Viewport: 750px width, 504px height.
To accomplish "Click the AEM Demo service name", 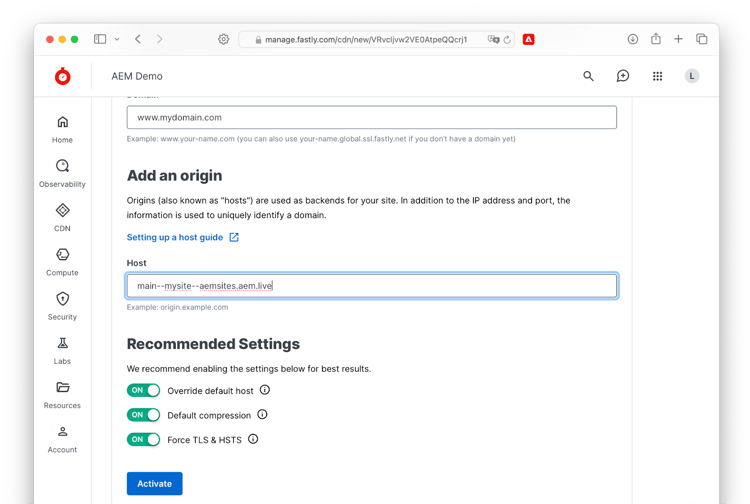I will click(x=137, y=76).
